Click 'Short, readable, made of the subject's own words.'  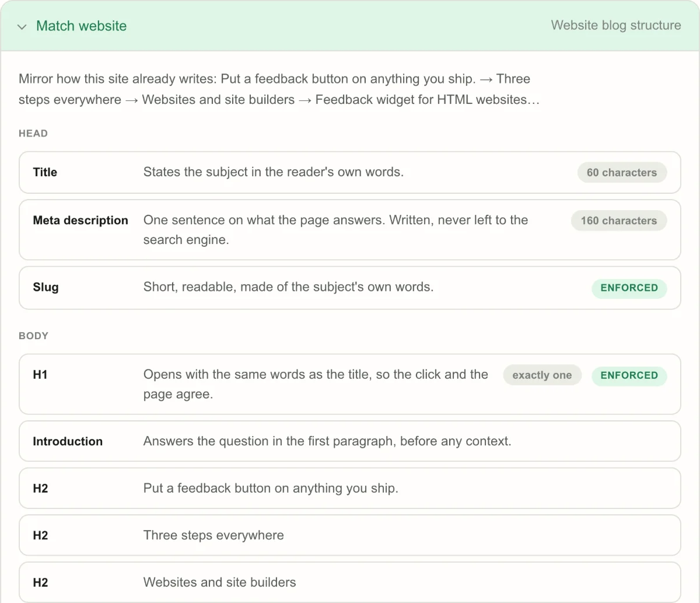pos(288,287)
